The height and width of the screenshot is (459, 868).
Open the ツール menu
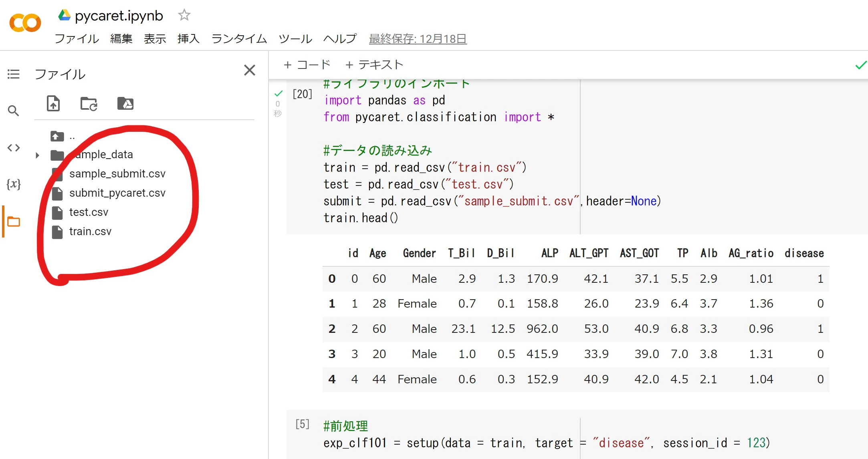click(295, 38)
